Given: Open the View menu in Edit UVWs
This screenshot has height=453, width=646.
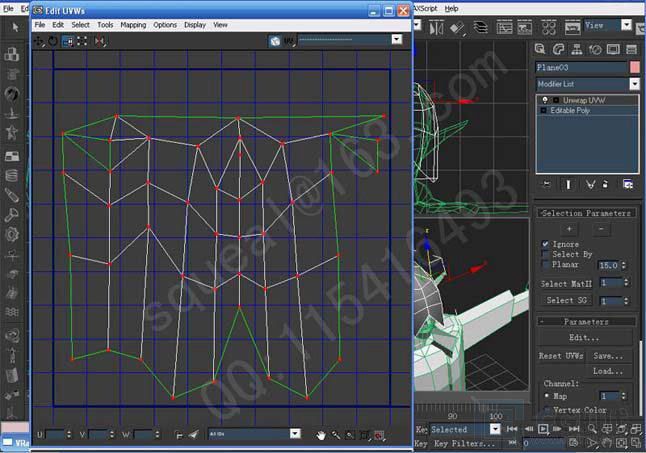Looking at the screenshot, I should click(x=220, y=25).
